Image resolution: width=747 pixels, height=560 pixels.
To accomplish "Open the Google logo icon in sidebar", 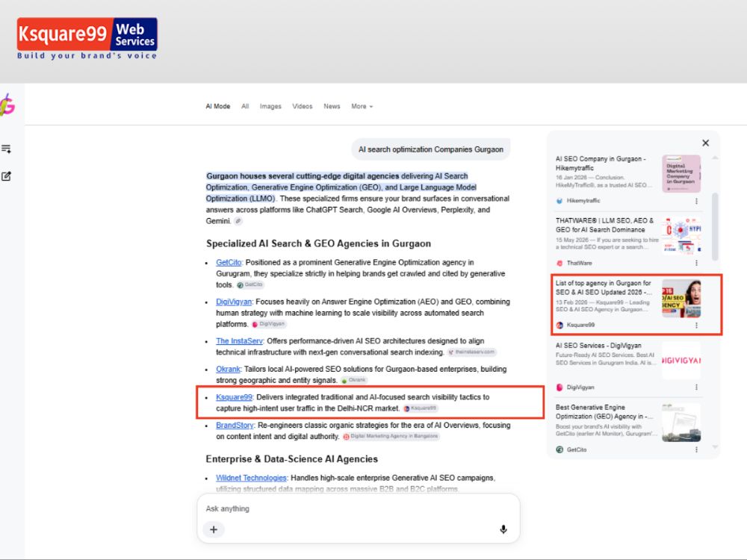I will point(7,105).
